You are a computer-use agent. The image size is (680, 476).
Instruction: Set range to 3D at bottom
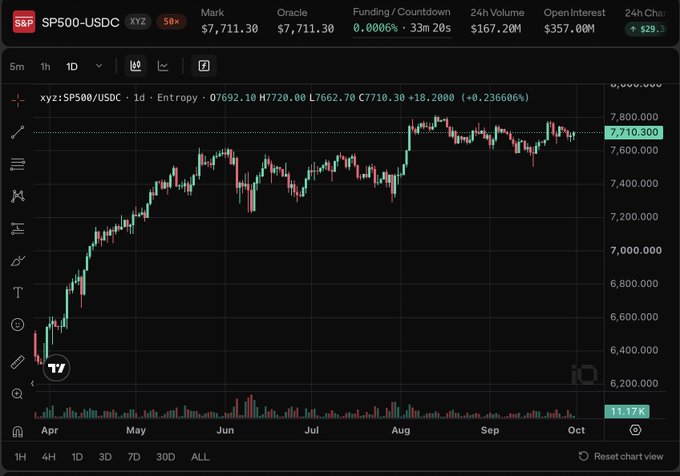click(105, 456)
